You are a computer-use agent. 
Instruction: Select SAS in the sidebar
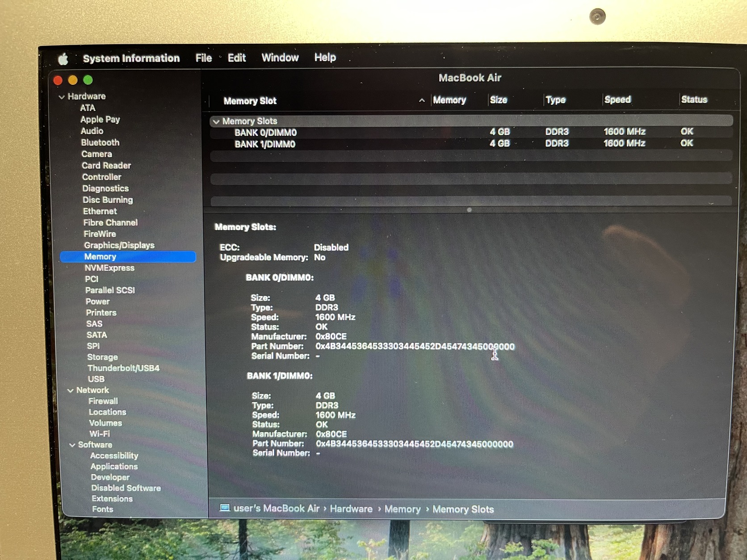coord(94,324)
